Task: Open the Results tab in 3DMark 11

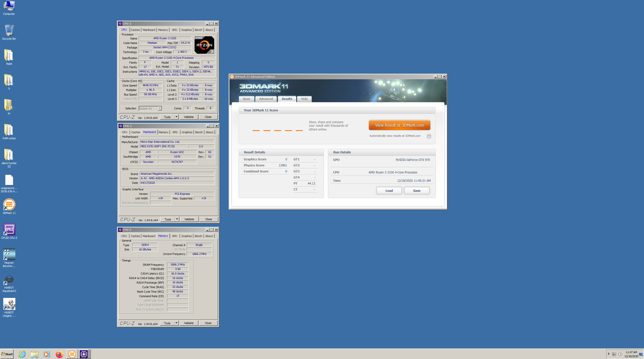Action: click(287, 99)
